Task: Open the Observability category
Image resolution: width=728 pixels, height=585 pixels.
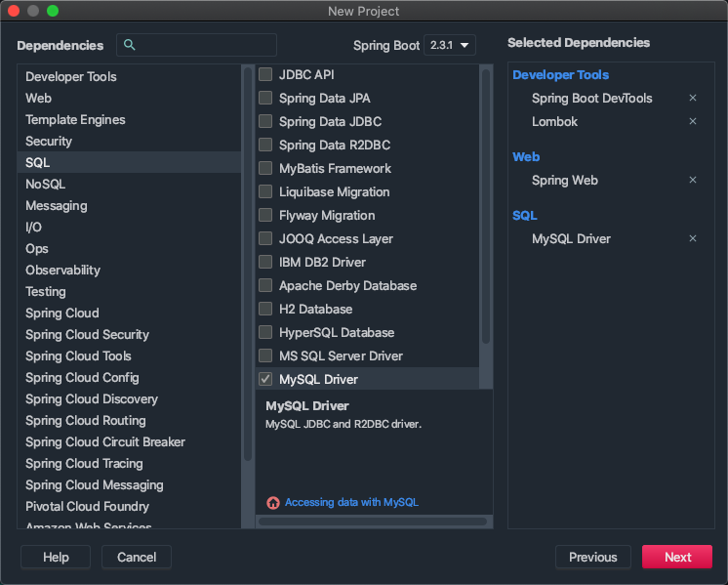Action: click(129, 270)
